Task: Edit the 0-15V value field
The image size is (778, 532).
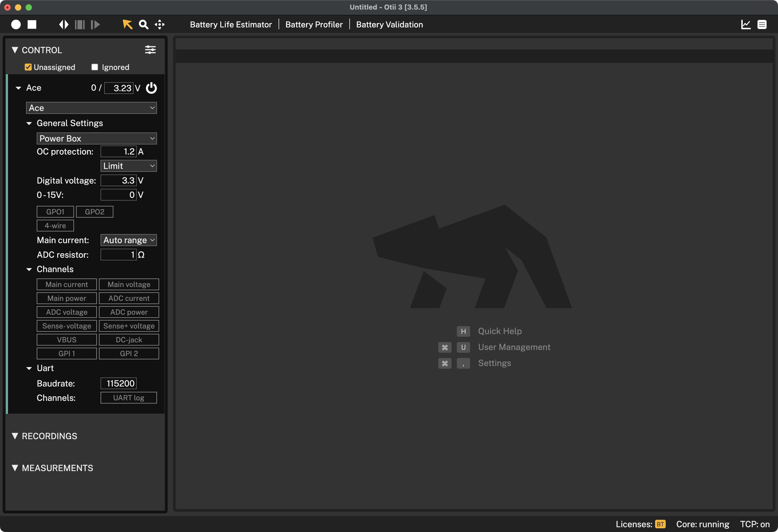Action: point(118,195)
